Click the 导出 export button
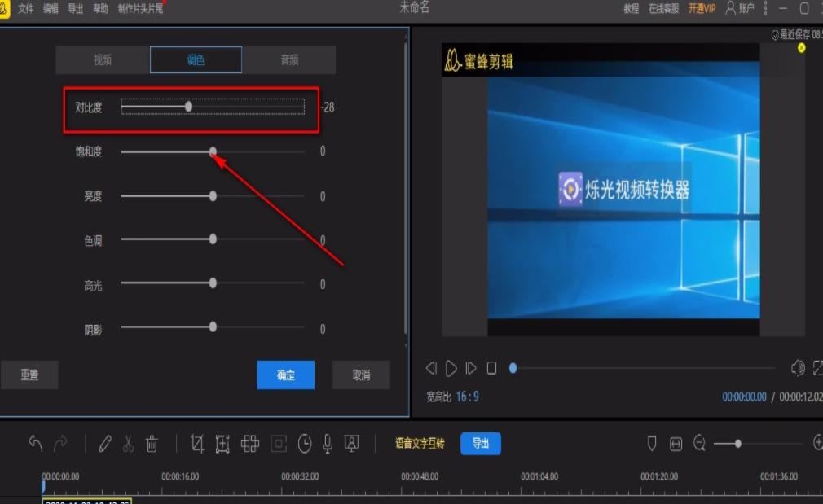Viewport: 823px width, 504px height. pos(480,443)
